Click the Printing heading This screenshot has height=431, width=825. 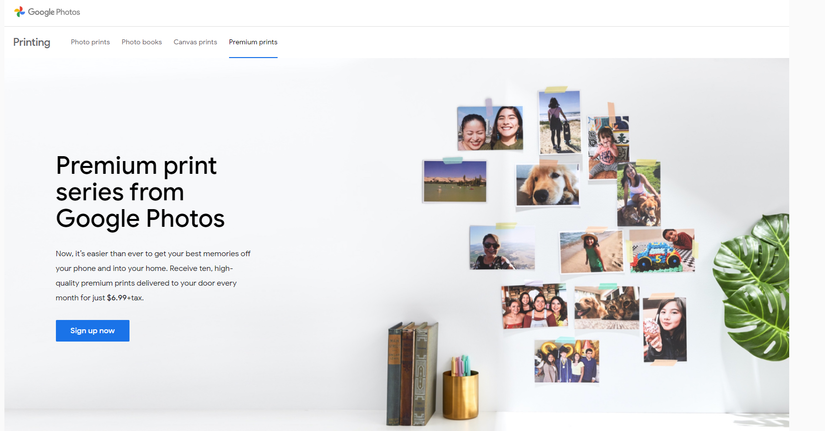click(x=32, y=42)
